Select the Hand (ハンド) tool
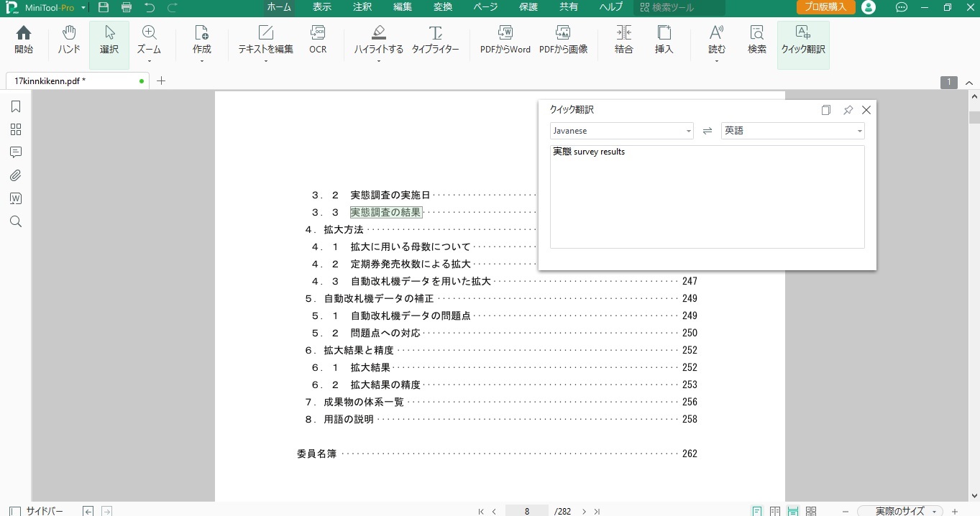The height and width of the screenshot is (516, 980). coord(69,40)
